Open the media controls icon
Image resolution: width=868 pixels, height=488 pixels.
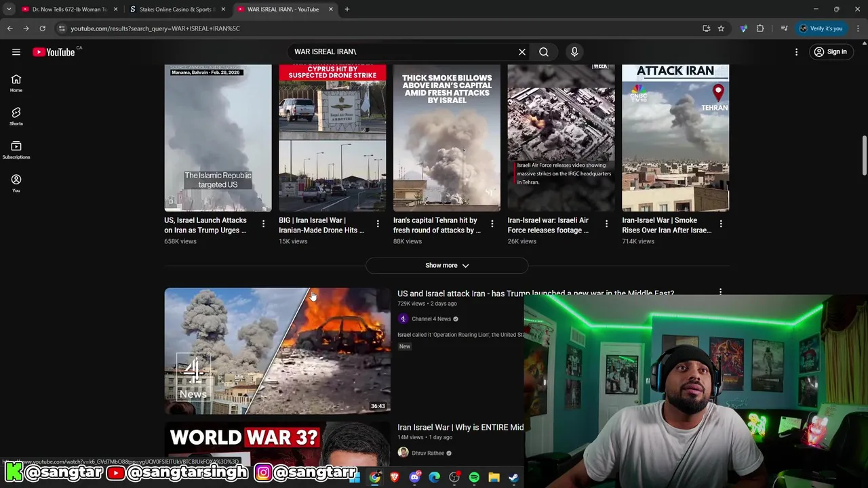point(784,28)
